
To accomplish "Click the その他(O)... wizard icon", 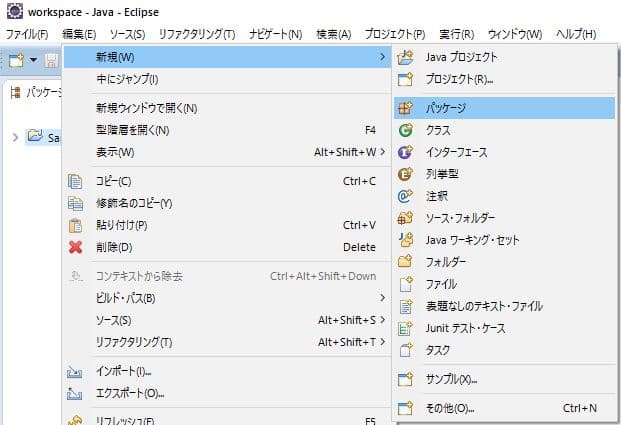I will pyautogui.click(x=405, y=408).
